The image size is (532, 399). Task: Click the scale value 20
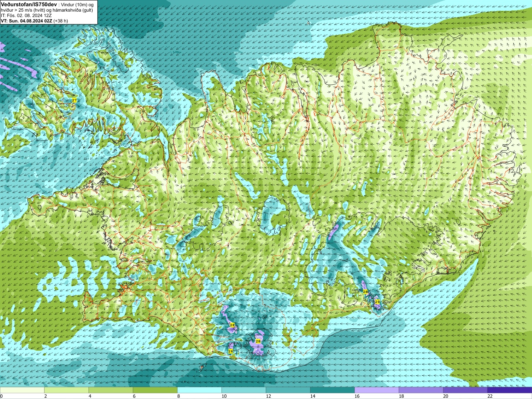[446, 396]
